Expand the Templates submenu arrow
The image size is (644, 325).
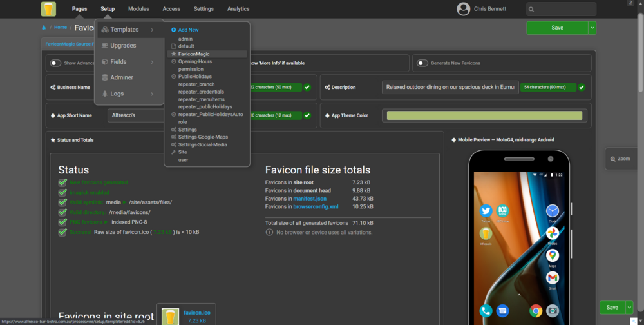coord(153,30)
